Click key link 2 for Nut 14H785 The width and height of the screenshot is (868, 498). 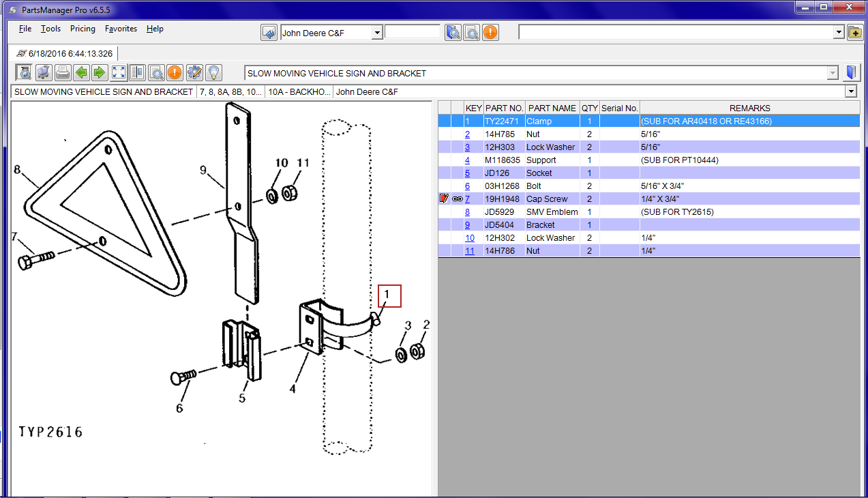pos(467,134)
